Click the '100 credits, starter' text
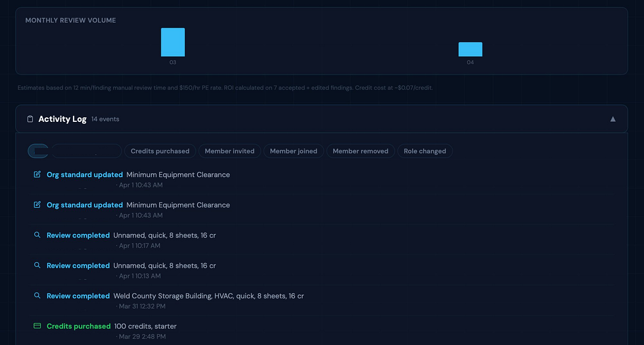The width and height of the screenshot is (644, 345). (x=145, y=326)
